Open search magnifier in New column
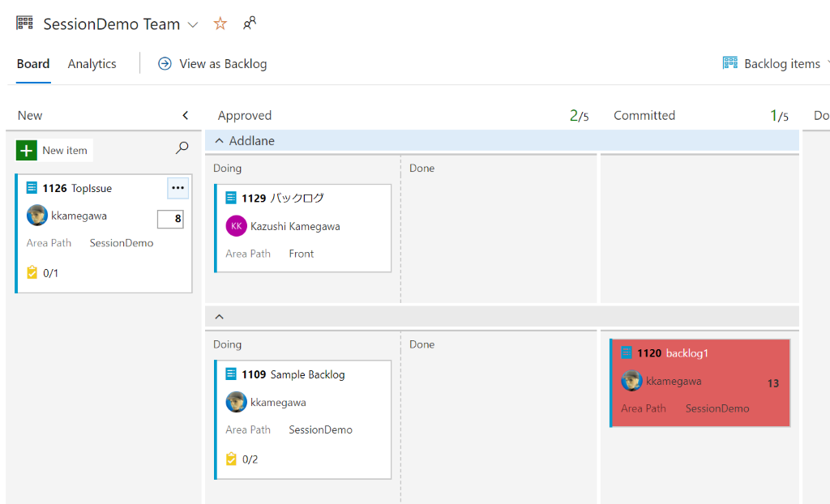The height and width of the screenshot is (504, 830). click(182, 147)
